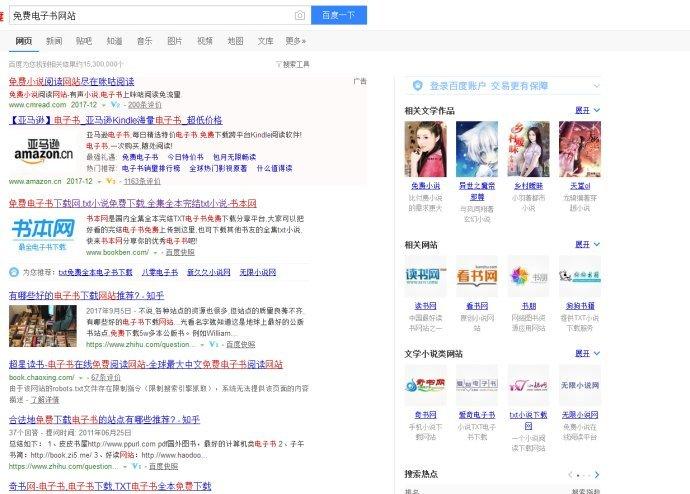Select the 视频 tab

tap(205, 41)
